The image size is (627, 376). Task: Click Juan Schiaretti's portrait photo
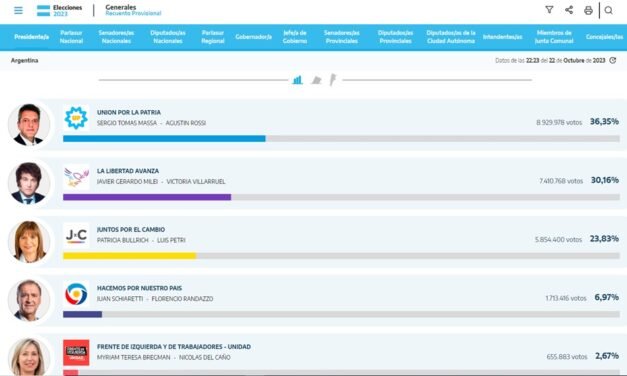pyautogui.click(x=29, y=300)
